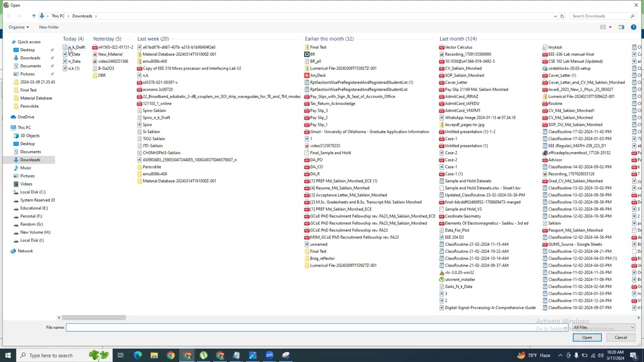Refresh the Downloads folder listing
Image resolution: width=644 pixels, height=362 pixels.
(562, 16)
